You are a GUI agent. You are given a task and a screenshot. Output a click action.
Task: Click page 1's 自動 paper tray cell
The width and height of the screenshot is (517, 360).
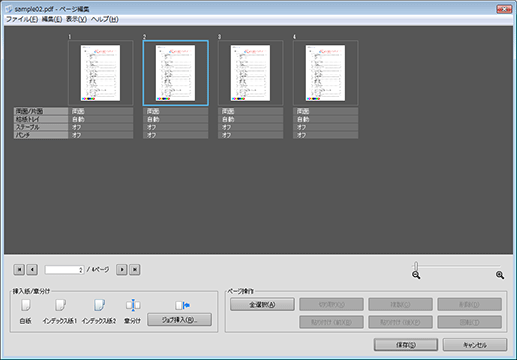point(101,119)
